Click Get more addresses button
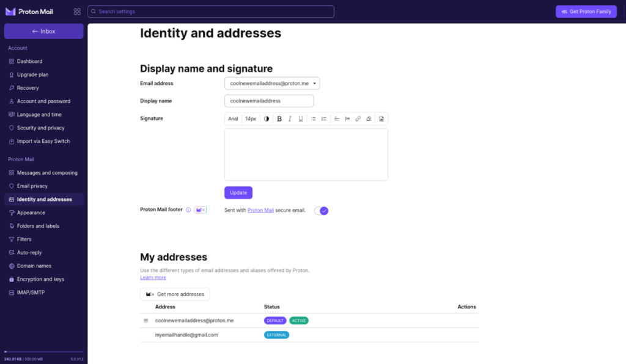 pyautogui.click(x=175, y=294)
